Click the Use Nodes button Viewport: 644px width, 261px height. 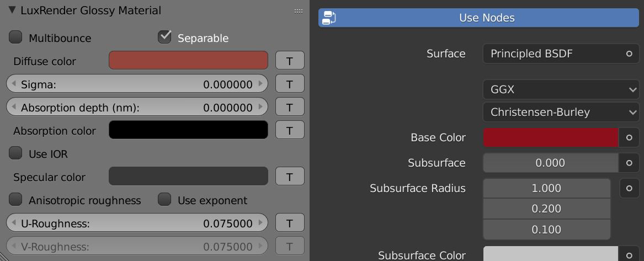tap(478, 18)
